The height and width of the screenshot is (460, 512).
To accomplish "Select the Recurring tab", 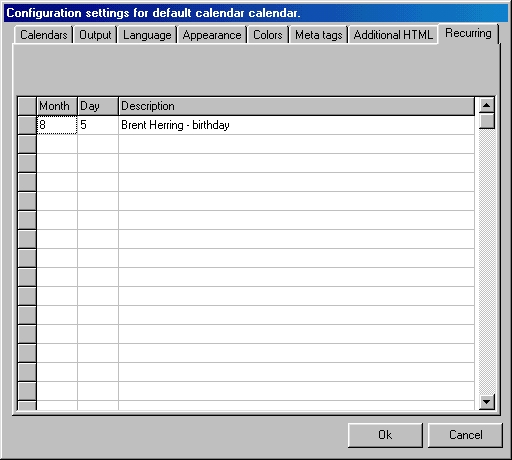I will click(x=468, y=33).
